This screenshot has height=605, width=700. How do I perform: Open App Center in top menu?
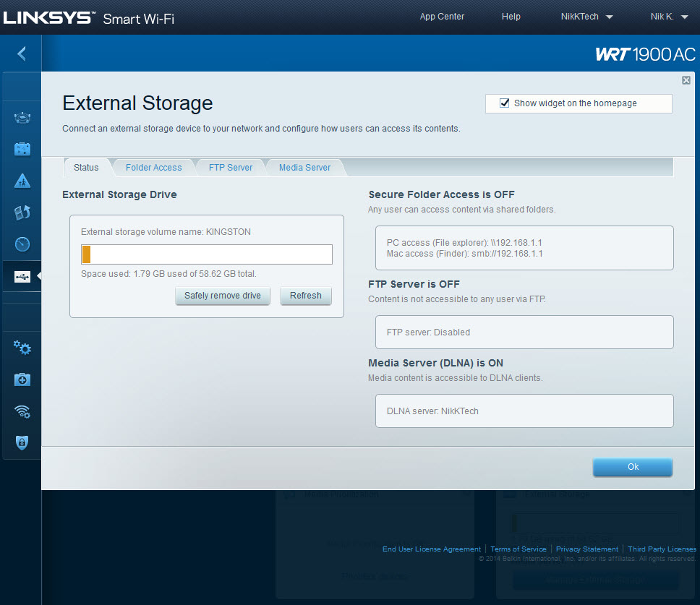(442, 17)
